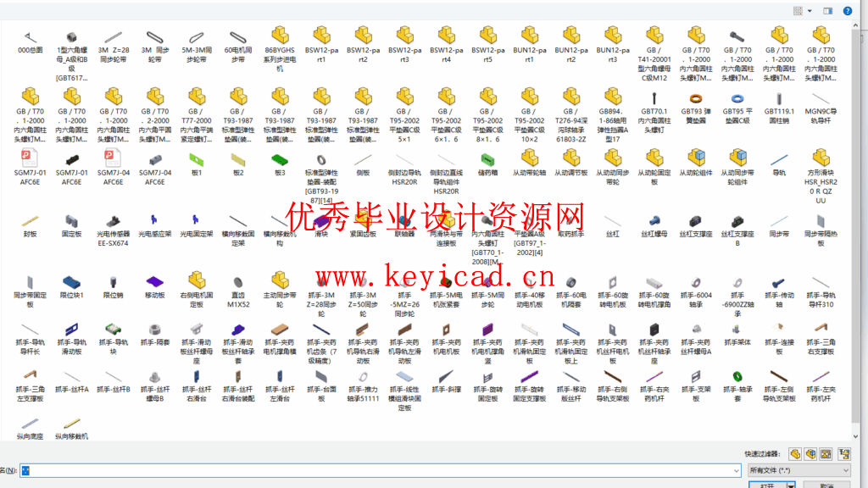Expand the view mode dropdown arrow

click(x=810, y=10)
